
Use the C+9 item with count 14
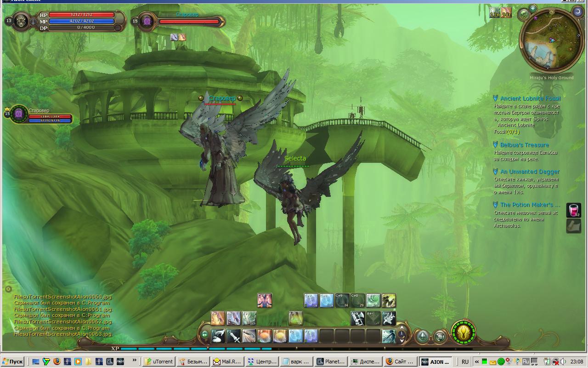tap(342, 300)
